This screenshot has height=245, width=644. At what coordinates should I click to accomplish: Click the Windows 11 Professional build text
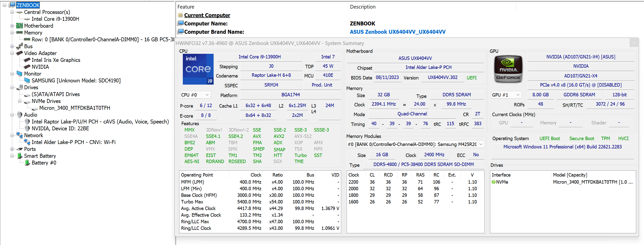coord(562,147)
